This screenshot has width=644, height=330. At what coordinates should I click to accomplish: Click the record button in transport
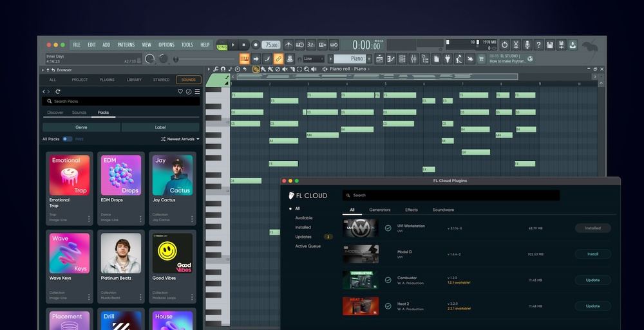coord(256,45)
